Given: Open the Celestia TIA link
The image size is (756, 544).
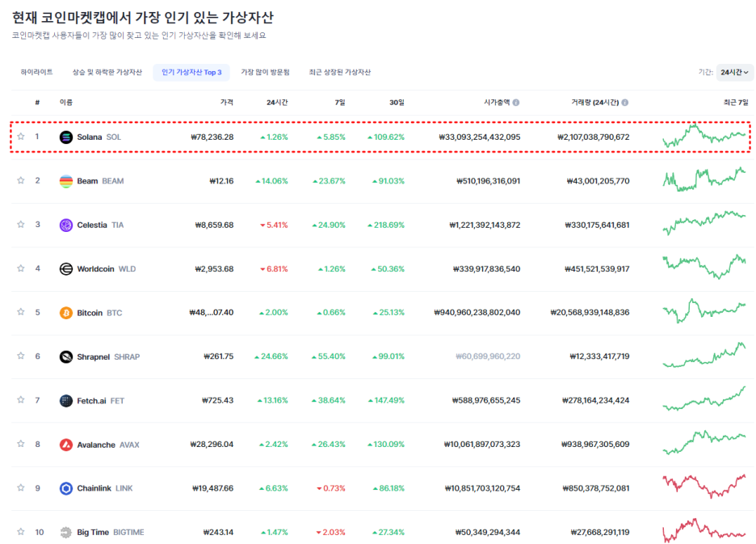Looking at the screenshot, I should pyautogui.click(x=100, y=225).
